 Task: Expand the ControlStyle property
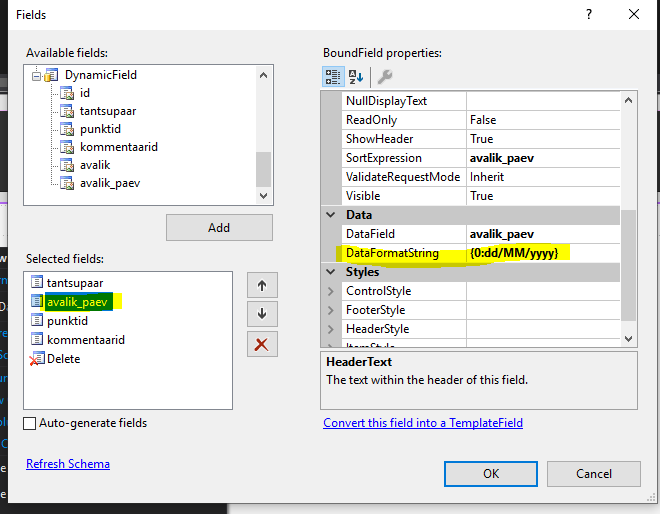(x=331, y=291)
